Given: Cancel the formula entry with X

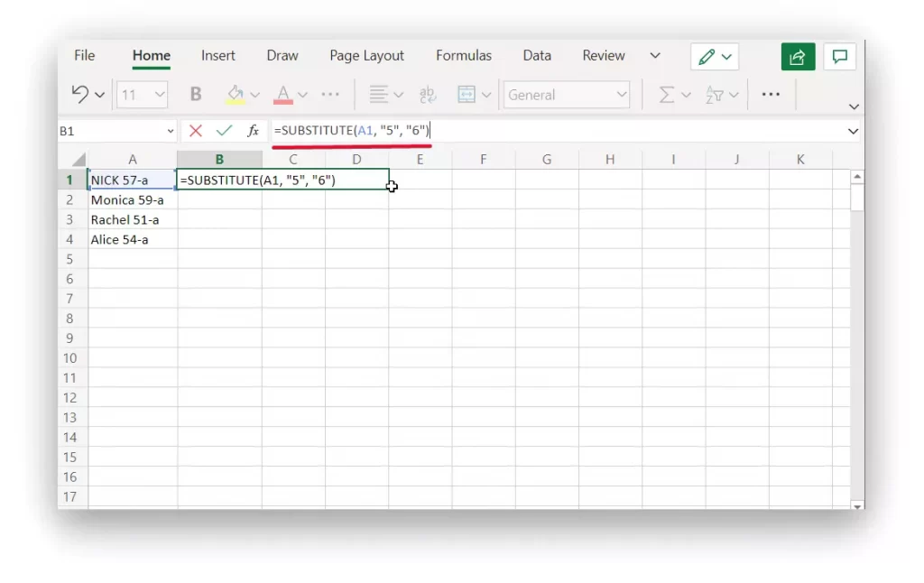Looking at the screenshot, I should [x=196, y=131].
